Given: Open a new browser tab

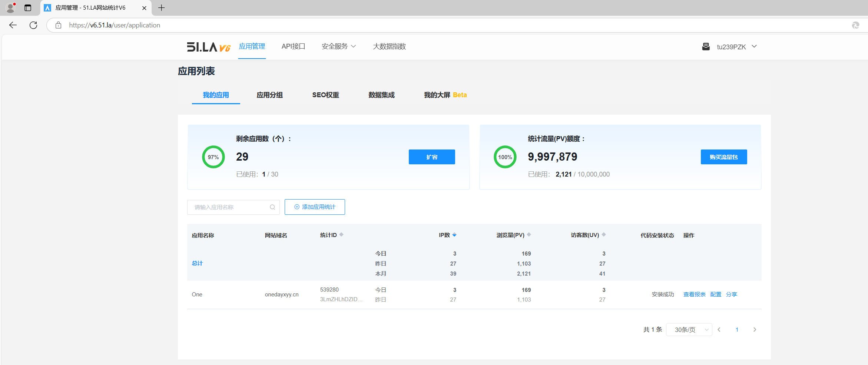Looking at the screenshot, I should tap(162, 8).
